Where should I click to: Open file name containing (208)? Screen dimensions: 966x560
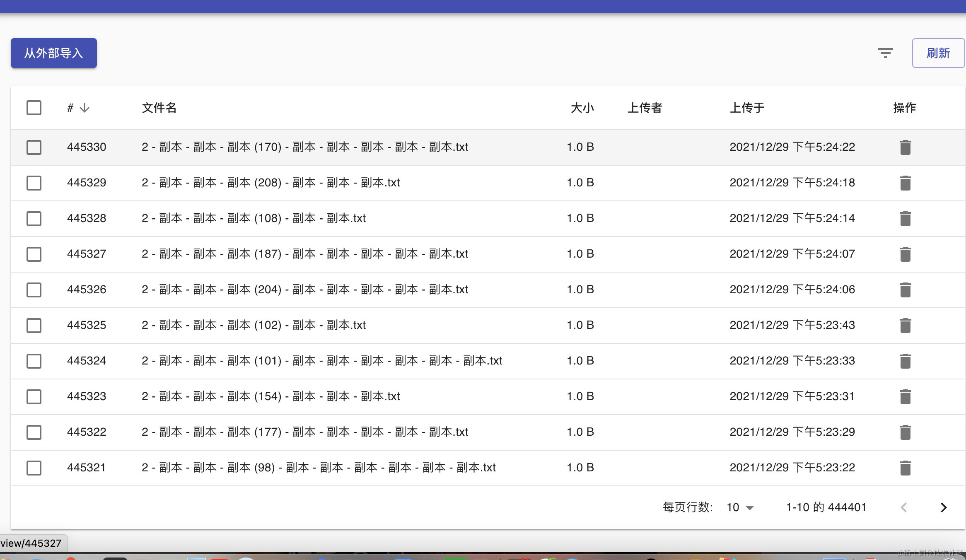click(271, 183)
